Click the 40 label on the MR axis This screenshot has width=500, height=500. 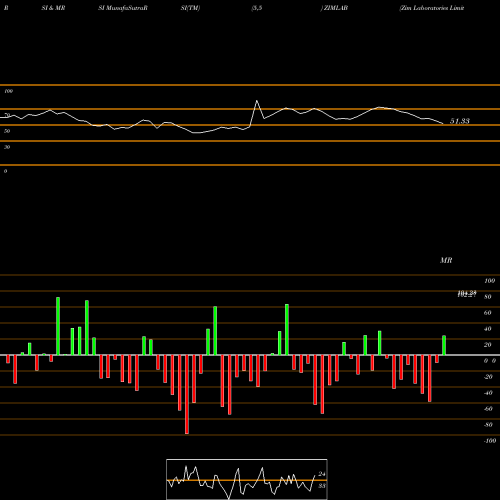(488, 329)
